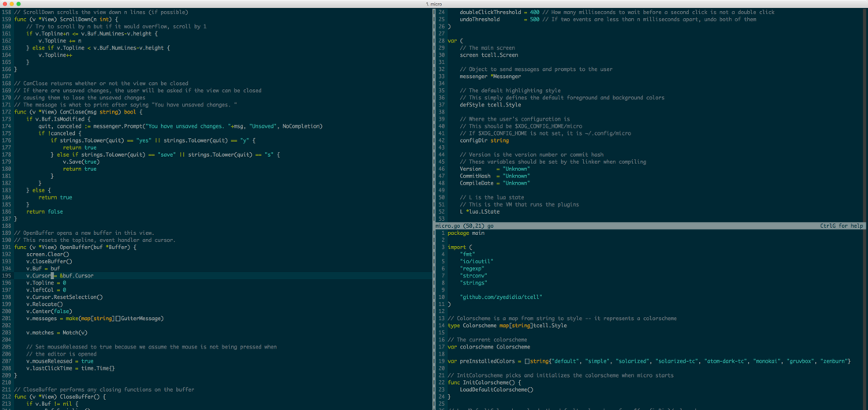Screen dimensions: 868x410
Task: Click the LoadDefaultColorscheme() call line
Action: pyautogui.click(x=496, y=389)
